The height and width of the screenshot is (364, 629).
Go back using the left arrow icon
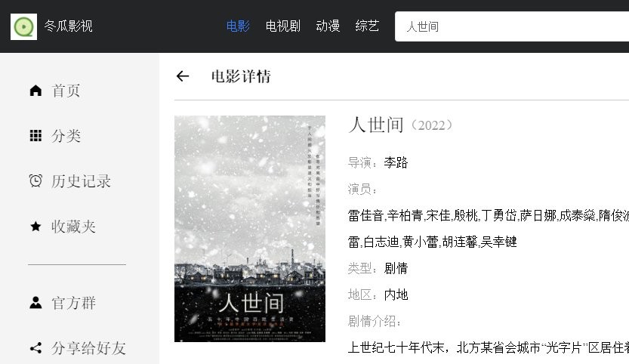pyautogui.click(x=183, y=76)
